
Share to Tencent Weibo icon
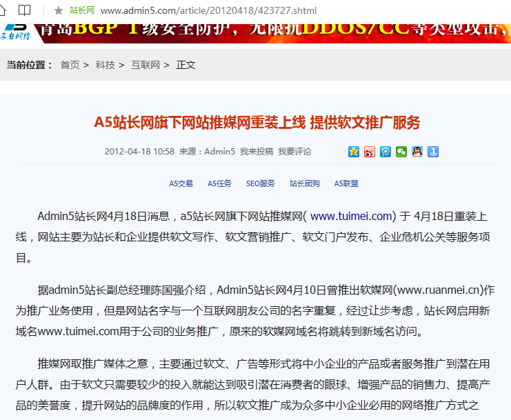tap(385, 152)
